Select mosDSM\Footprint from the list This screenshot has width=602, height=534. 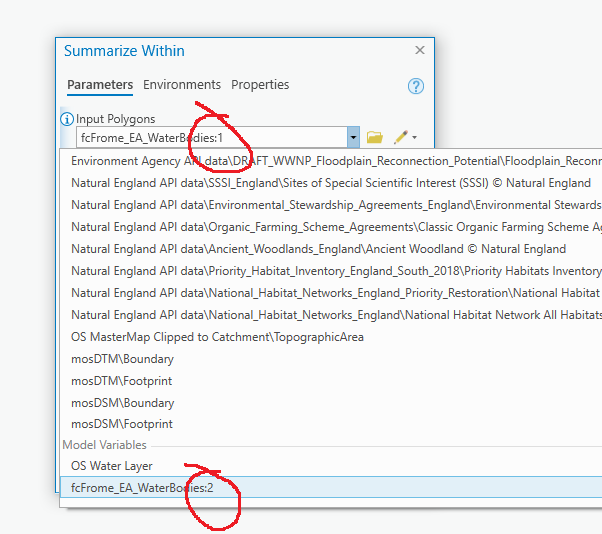pos(331,424)
